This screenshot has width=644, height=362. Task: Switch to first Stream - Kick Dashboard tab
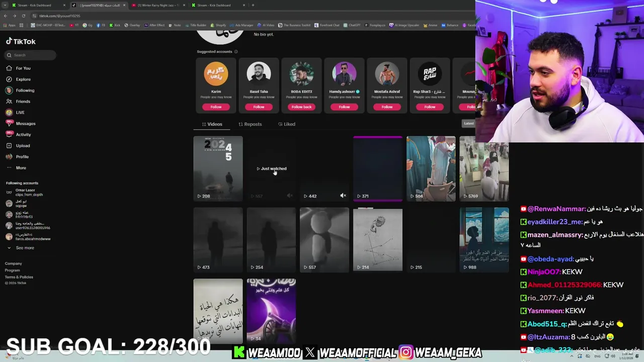click(39, 5)
